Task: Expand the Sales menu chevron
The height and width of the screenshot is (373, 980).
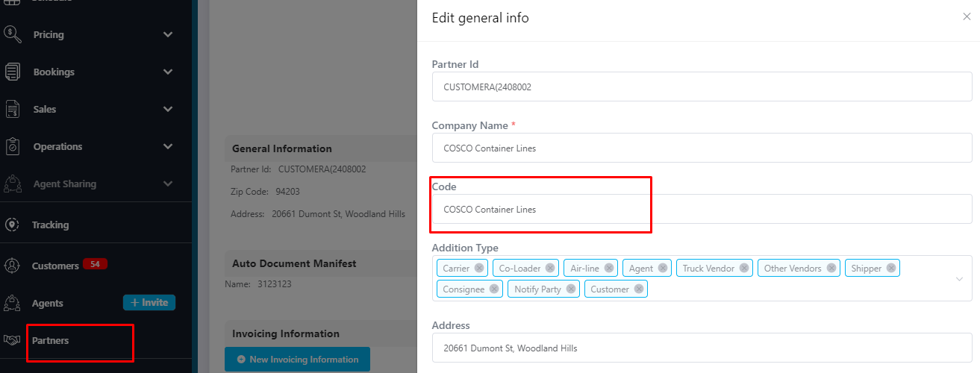Action: pos(168,109)
